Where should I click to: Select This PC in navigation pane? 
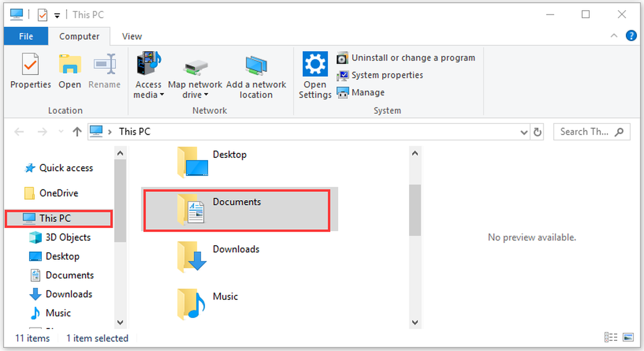(x=59, y=218)
